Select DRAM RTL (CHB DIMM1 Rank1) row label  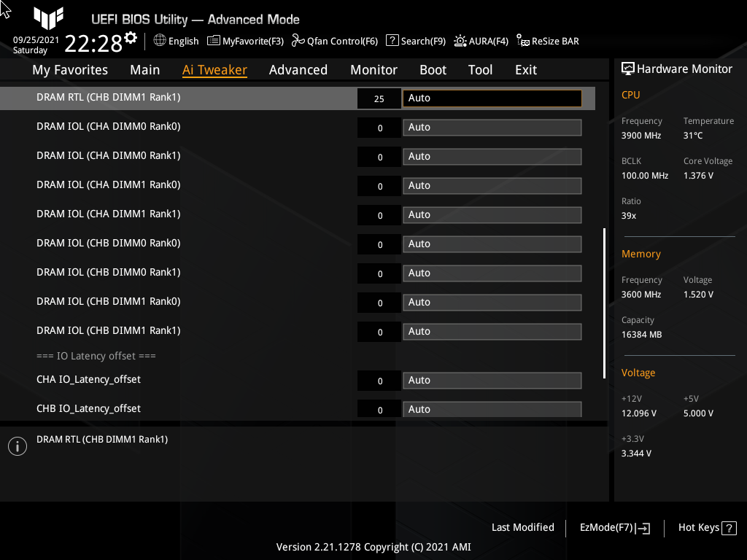[x=108, y=97]
